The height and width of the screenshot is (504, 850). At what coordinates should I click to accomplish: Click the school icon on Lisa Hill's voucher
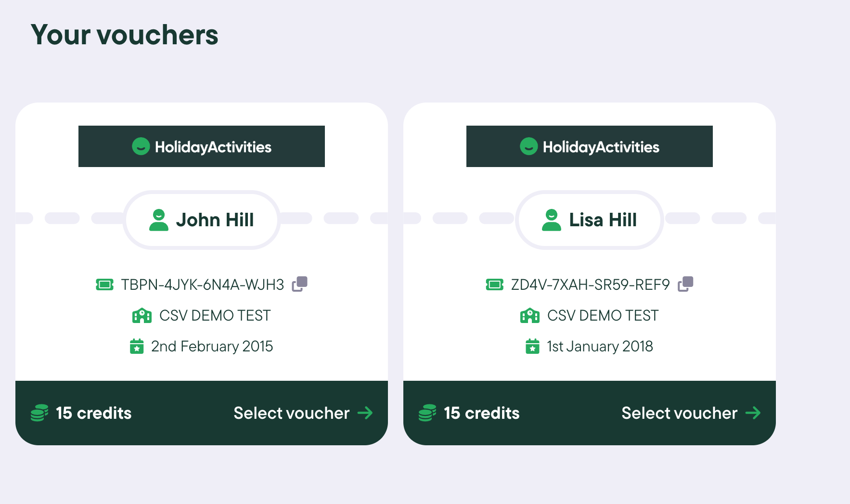[x=530, y=316]
